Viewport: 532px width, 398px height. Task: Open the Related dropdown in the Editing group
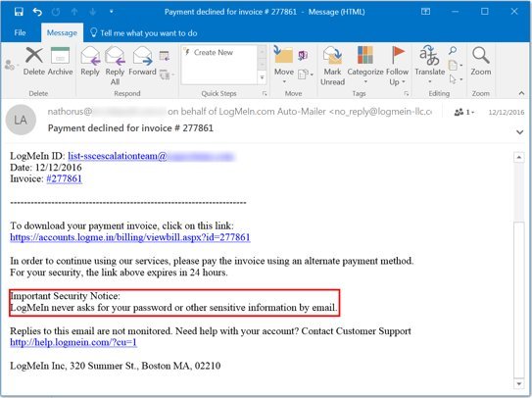pyautogui.click(x=455, y=65)
